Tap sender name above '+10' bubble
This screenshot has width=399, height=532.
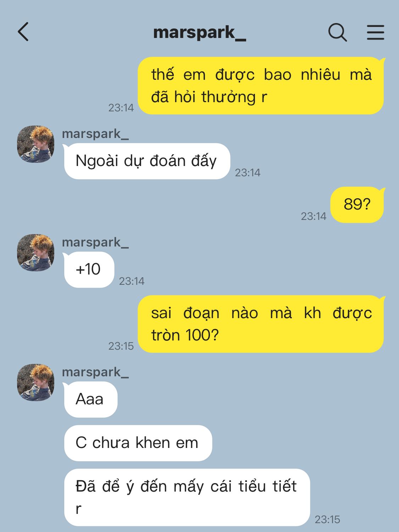[x=95, y=243]
